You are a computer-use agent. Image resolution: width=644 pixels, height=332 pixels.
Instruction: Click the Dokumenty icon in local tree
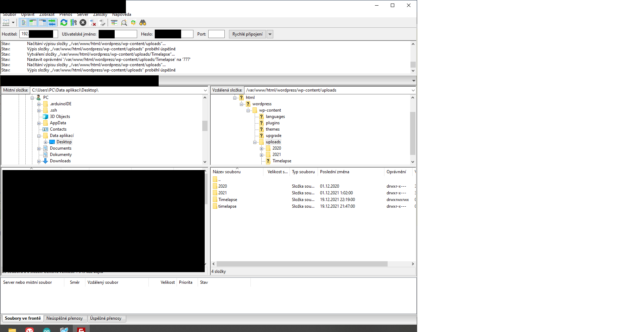[x=45, y=155]
